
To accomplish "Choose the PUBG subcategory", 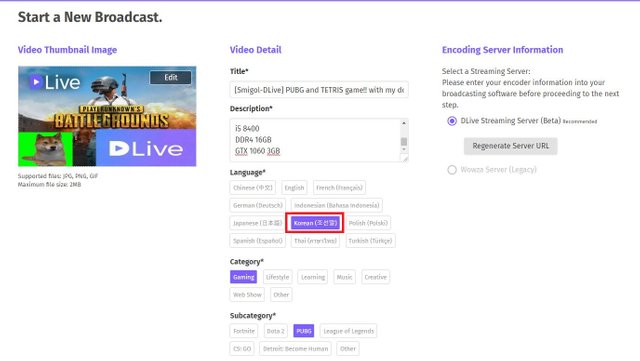I will [x=304, y=331].
